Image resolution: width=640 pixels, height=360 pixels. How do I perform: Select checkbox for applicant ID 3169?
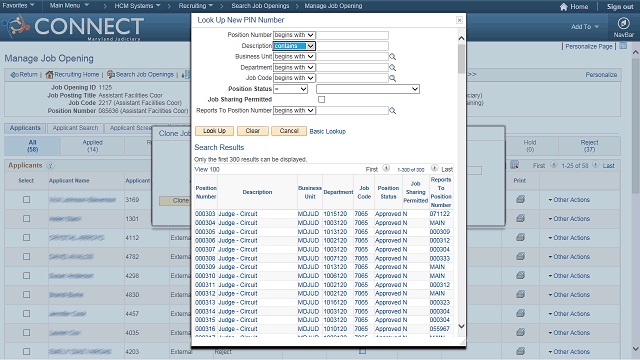[x=27, y=200]
